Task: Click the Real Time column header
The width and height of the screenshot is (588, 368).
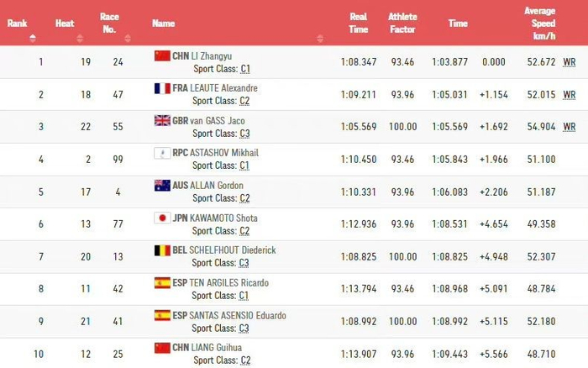Action: pyautogui.click(x=359, y=24)
